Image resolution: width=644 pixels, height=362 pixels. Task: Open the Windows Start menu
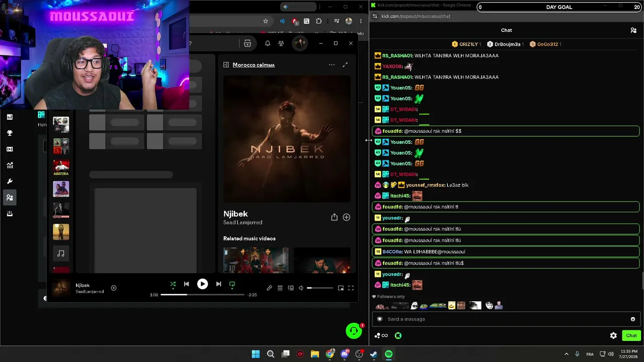256,354
